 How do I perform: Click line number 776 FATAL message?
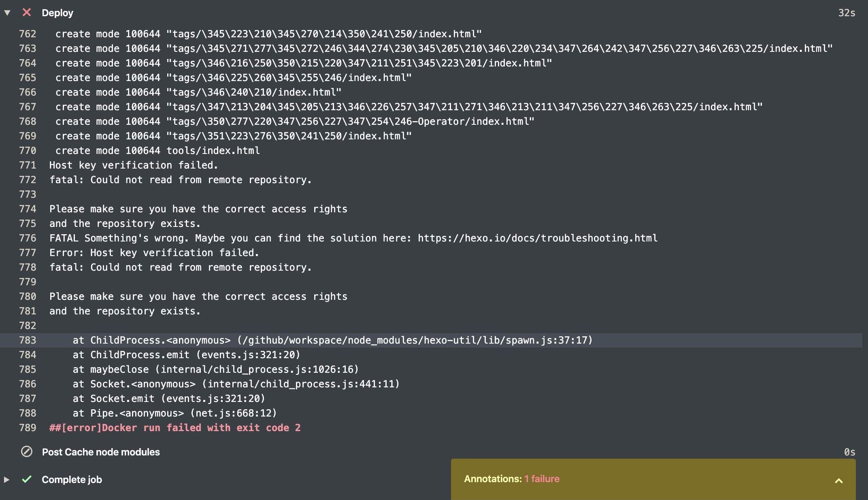tap(28, 238)
